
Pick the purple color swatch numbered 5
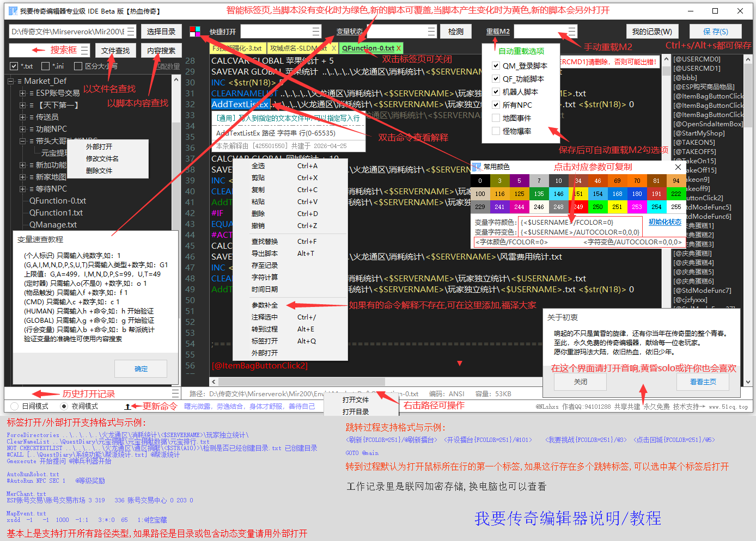(x=519, y=181)
